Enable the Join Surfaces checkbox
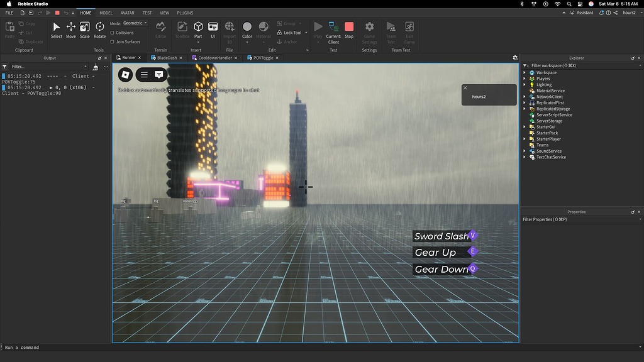 [x=112, y=41]
